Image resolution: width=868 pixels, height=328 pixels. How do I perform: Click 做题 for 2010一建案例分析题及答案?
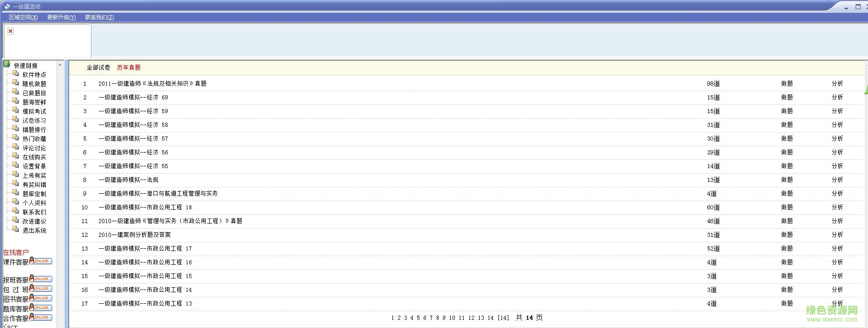[787, 235]
